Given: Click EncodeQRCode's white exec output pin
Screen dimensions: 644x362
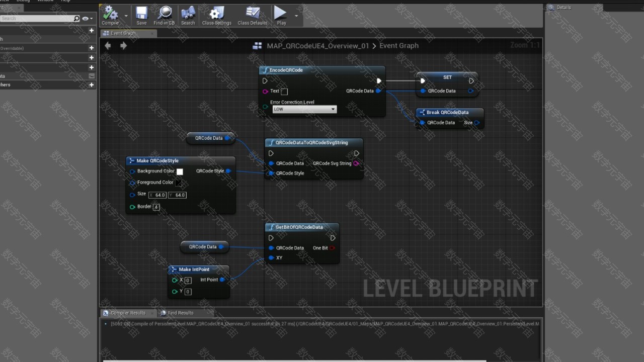Looking at the screenshot, I should [379, 80].
